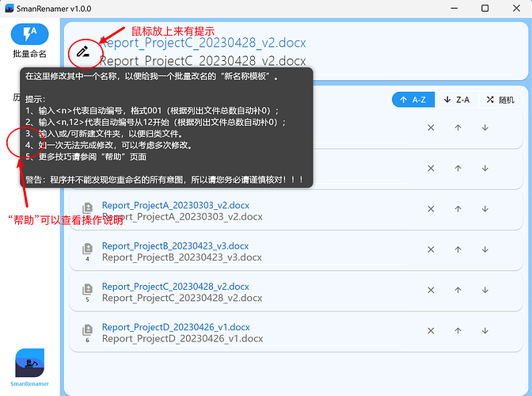
Task: Choose 随机 random ordering
Action: pyautogui.click(x=500, y=100)
